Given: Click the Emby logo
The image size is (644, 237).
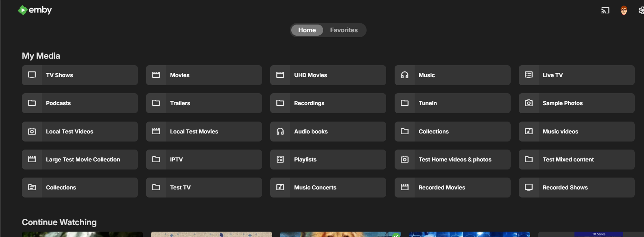Looking at the screenshot, I should click(x=35, y=10).
